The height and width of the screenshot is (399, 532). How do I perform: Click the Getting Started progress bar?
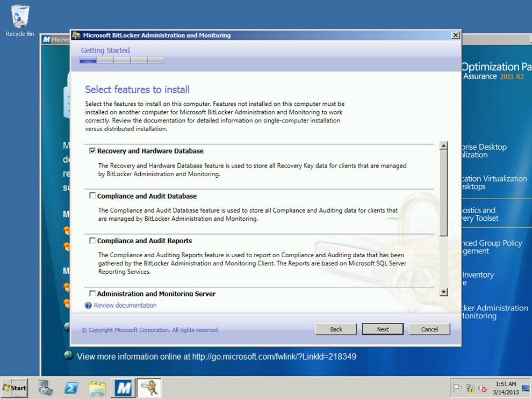point(122,60)
